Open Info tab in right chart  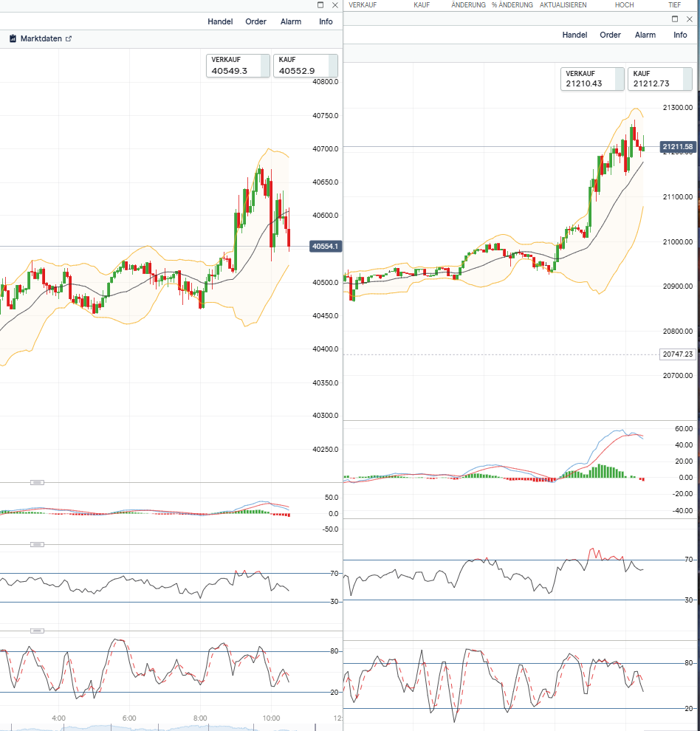coord(680,35)
